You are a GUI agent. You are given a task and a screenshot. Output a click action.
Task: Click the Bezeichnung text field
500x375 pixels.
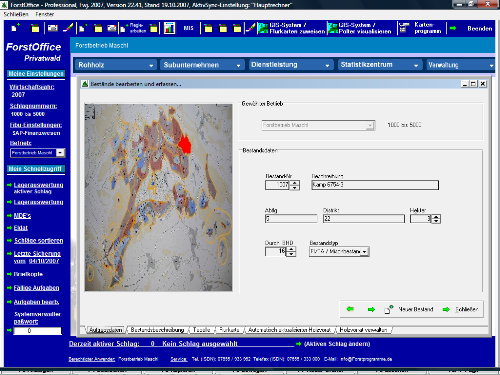click(375, 185)
